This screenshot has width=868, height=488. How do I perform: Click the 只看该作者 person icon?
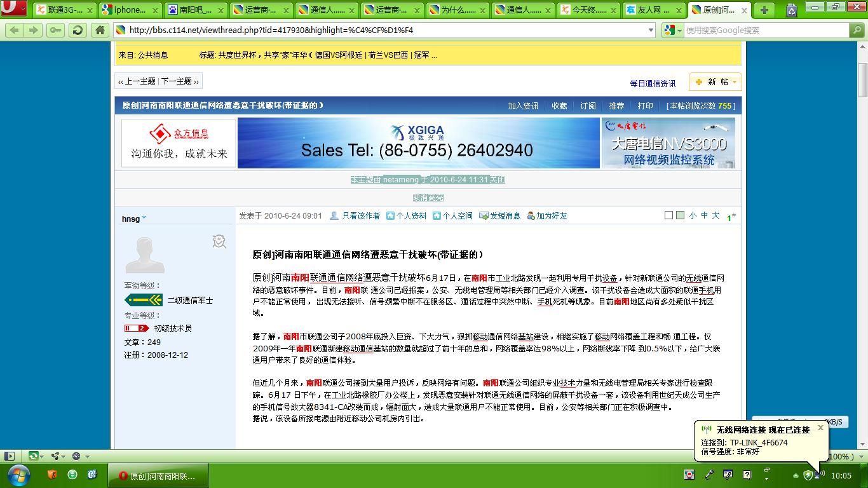pyautogui.click(x=334, y=216)
